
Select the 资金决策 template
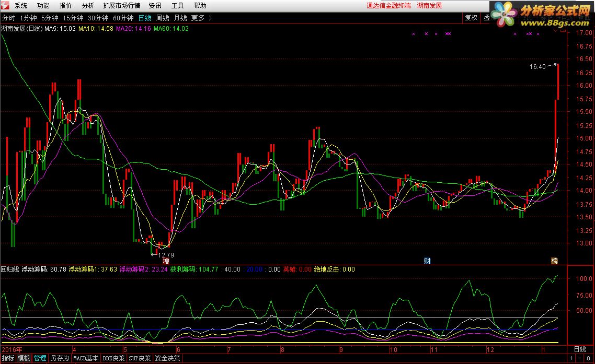click(167, 358)
